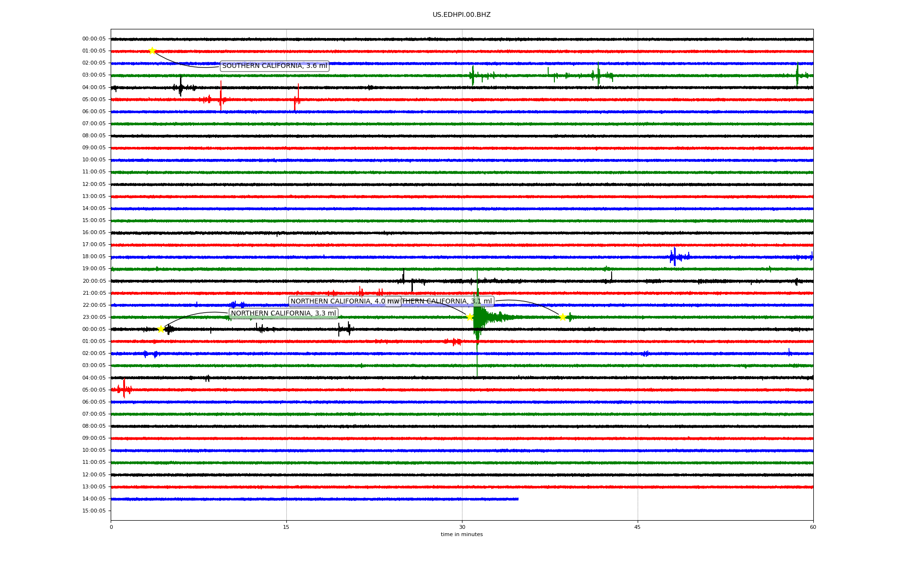The width and height of the screenshot is (924, 578).
Task: Click the 'time in minutes' axis label
Action: 461,534
